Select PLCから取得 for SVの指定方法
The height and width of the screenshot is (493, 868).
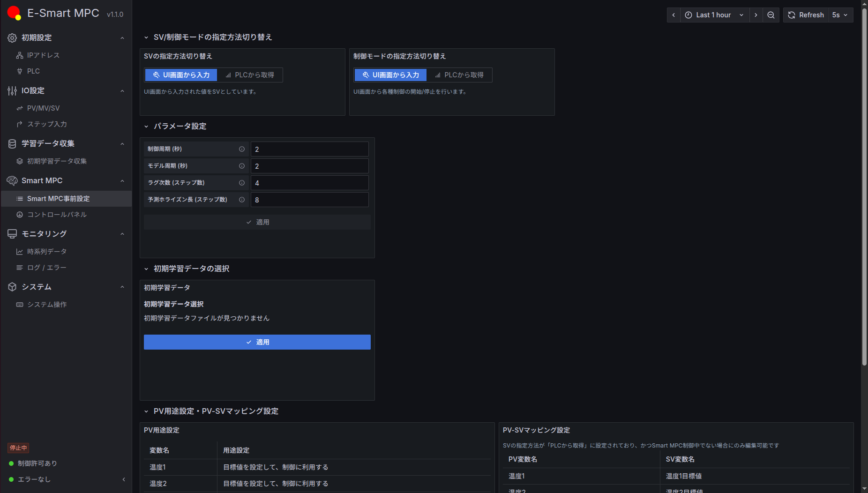250,75
